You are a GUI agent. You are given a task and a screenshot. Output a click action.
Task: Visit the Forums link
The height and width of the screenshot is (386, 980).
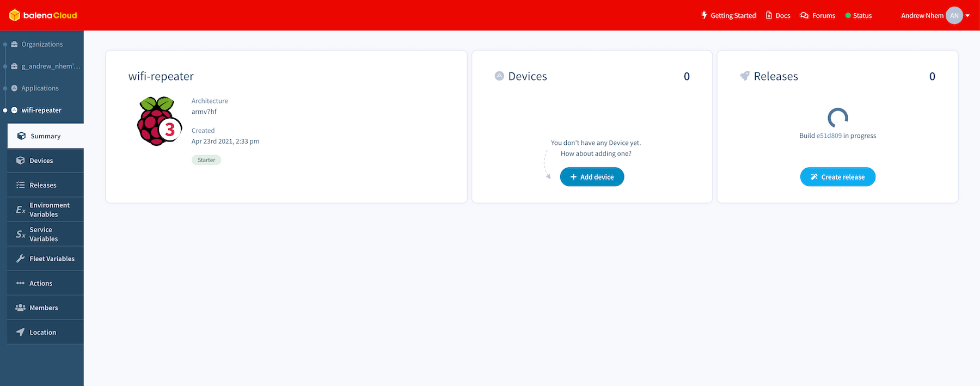point(818,15)
